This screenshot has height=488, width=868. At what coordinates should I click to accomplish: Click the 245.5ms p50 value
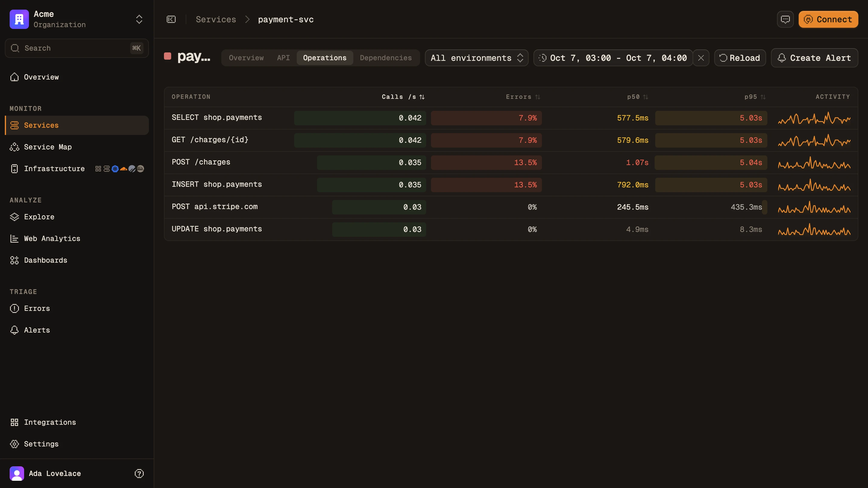[x=633, y=207]
